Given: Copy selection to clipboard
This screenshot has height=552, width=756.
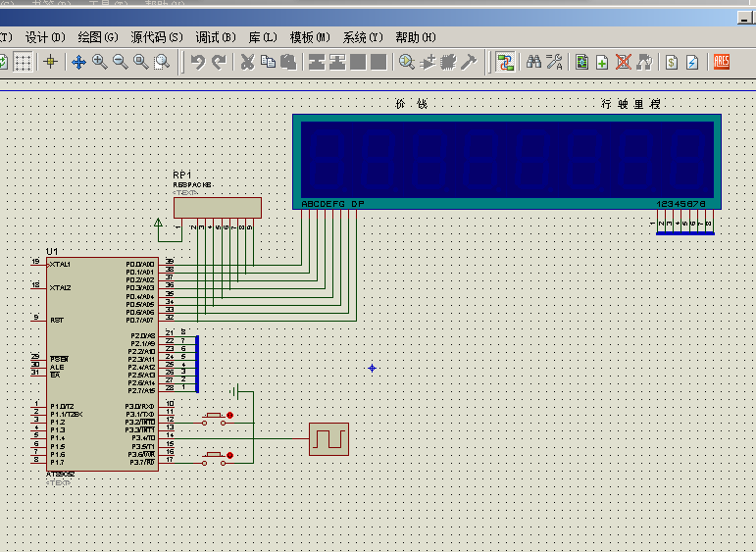Looking at the screenshot, I should [x=268, y=62].
